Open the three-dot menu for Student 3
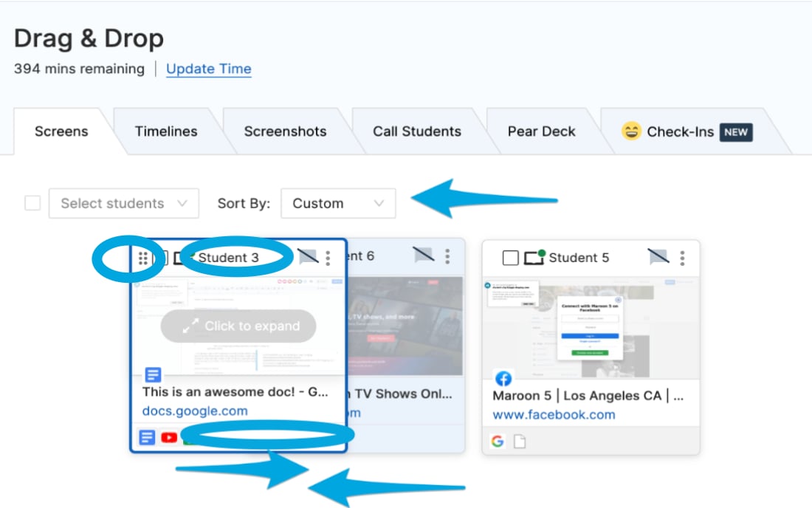 point(328,258)
